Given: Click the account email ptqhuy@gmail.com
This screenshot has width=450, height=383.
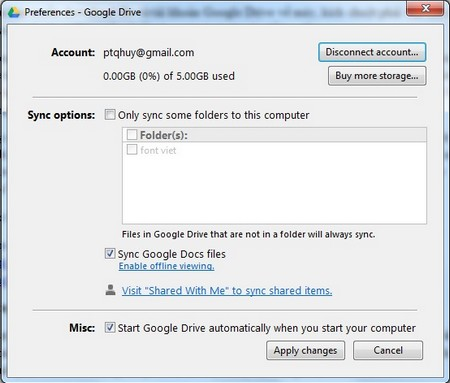Looking at the screenshot, I should (x=148, y=53).
